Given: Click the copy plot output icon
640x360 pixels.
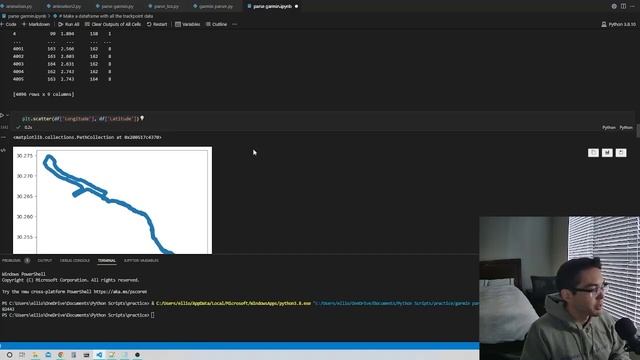Looking at the screenshot, I should pos(593,153).
